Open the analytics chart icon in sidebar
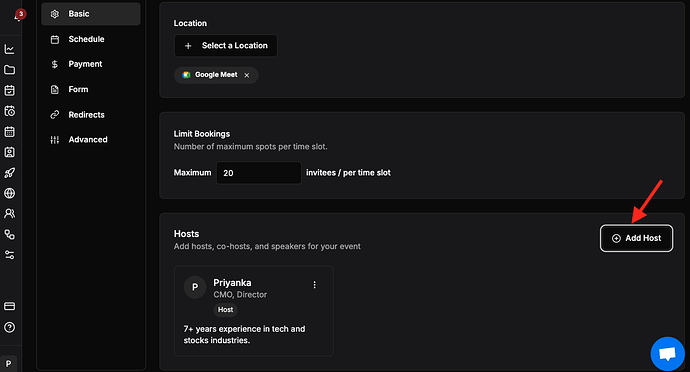 point(9,49)
